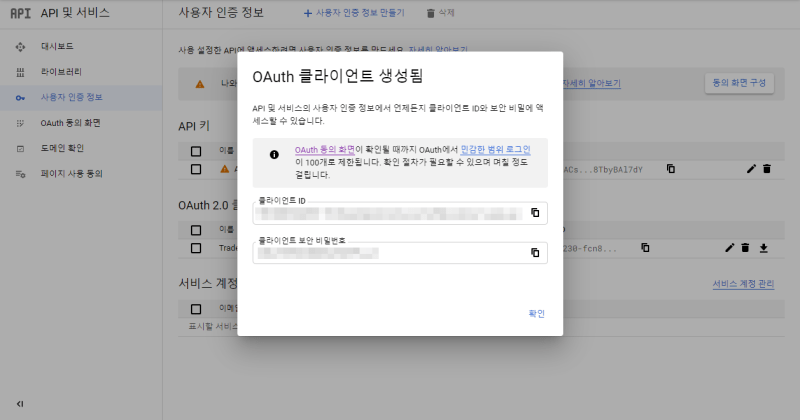Click the key icon beside 사용자 인증 정보
Viewport: 800px width, 420px height.
pyautogui.click(x=20, y=98)
